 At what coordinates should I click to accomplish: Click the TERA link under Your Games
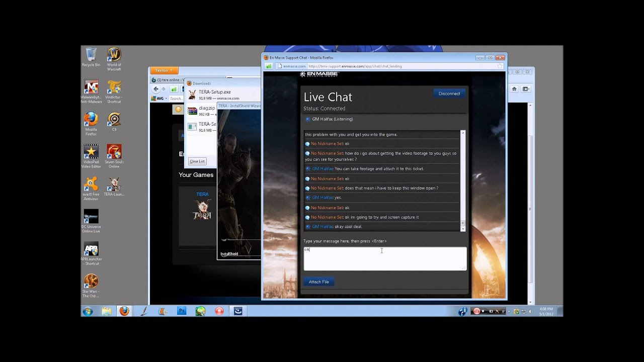click(202, 194)
